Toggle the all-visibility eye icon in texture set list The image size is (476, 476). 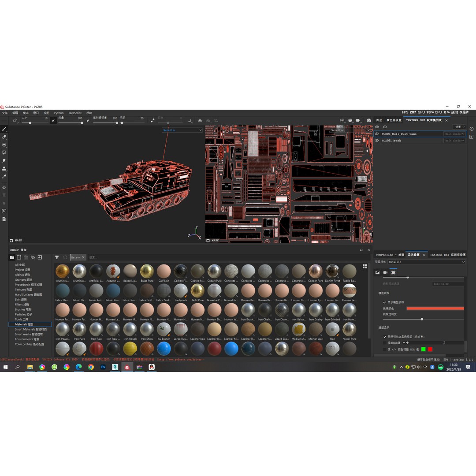[x=377, y=127]
